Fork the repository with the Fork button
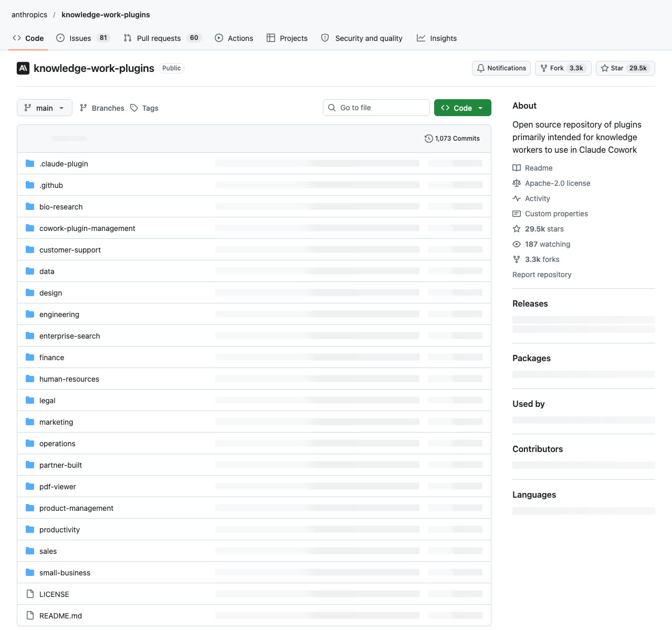 tap(563, 68)
